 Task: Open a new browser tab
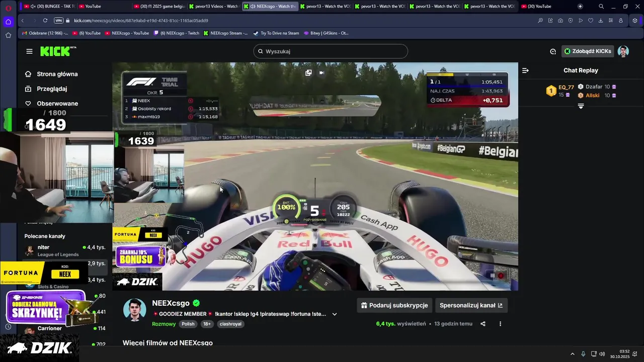click(x=580, y=6)
